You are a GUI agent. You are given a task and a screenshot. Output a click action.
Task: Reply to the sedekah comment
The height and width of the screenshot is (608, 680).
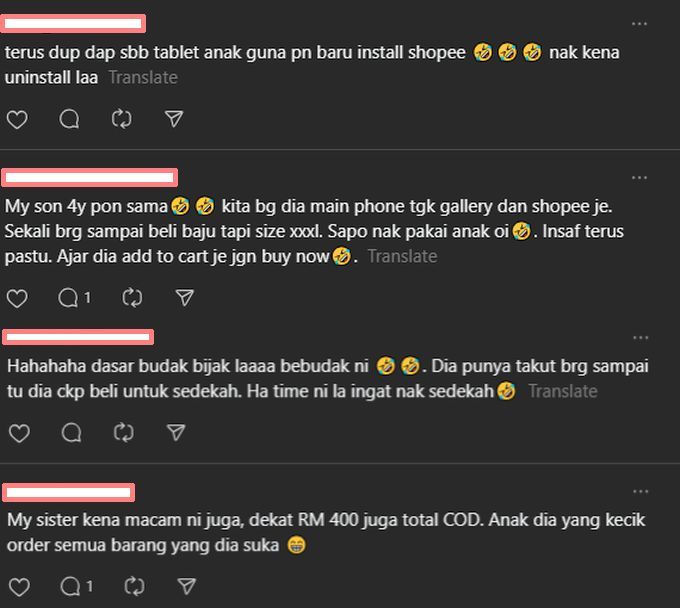(x=72, y=432)
